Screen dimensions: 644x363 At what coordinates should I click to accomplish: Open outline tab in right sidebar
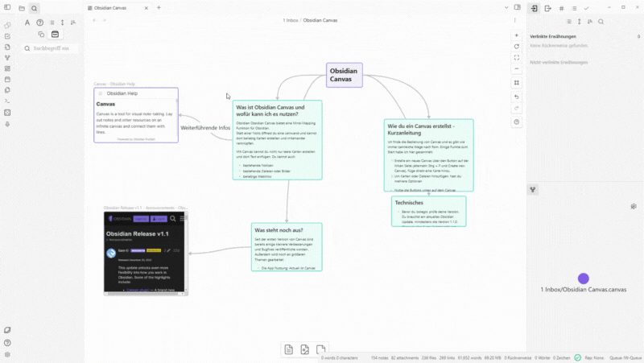574,8
